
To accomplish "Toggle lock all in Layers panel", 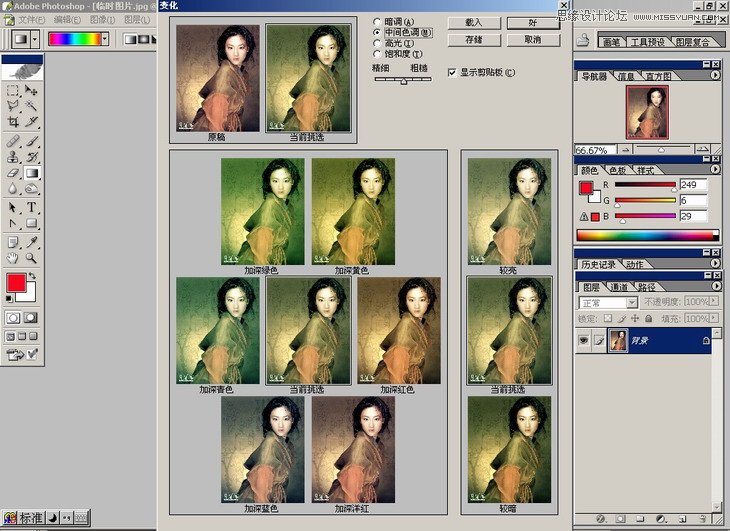I will pyautogui.click(x=649, y=318).
